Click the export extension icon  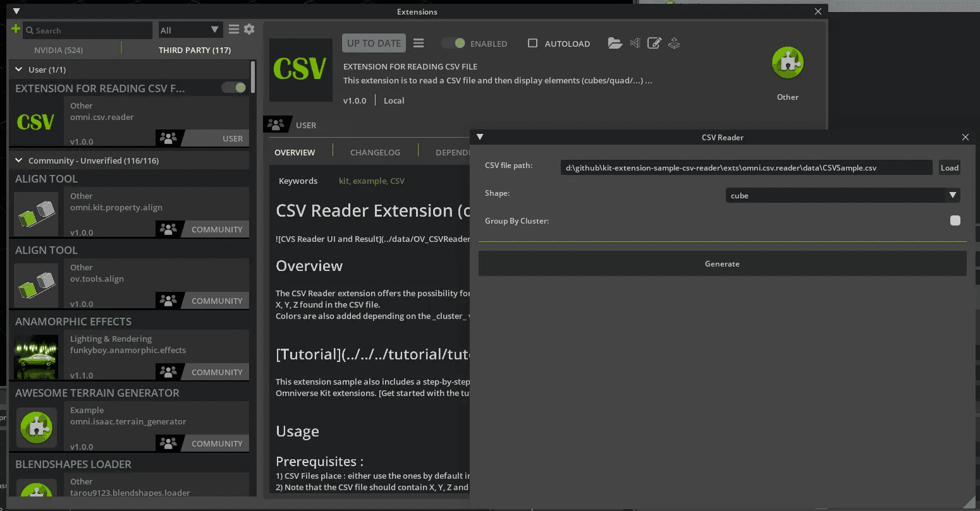pos(674,43)
